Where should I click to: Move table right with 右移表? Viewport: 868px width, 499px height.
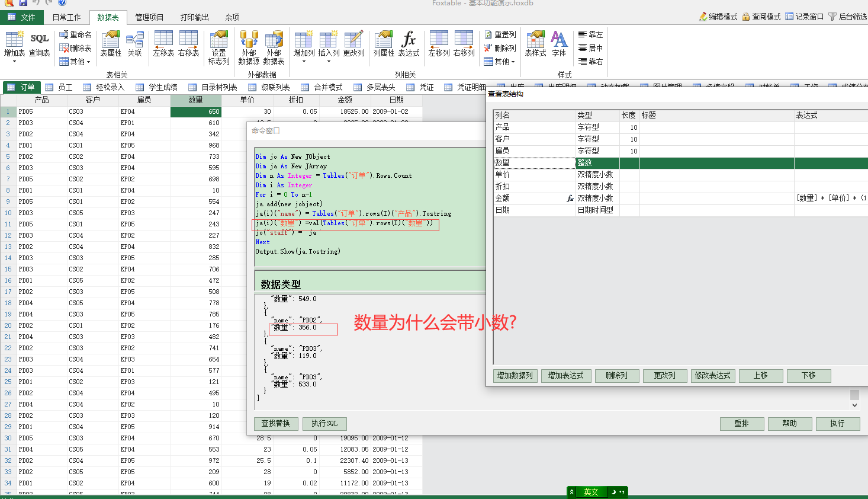pyautogui.click(x=188, y=44)
